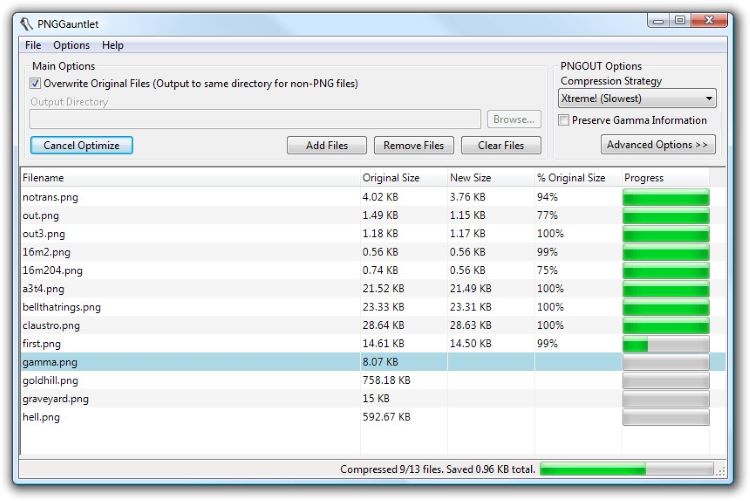Click the first.png partial progress bar
Image resolution: width=750 pixels, height=501 pixels.
pos(666,344)
